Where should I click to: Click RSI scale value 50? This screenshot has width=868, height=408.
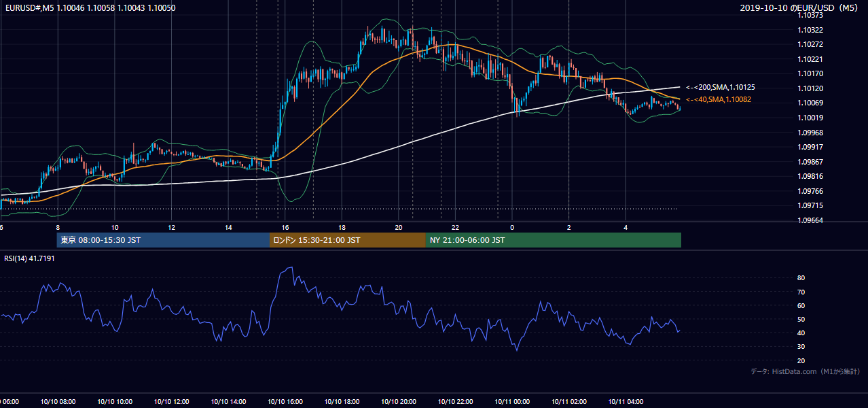tap(801, 319)
